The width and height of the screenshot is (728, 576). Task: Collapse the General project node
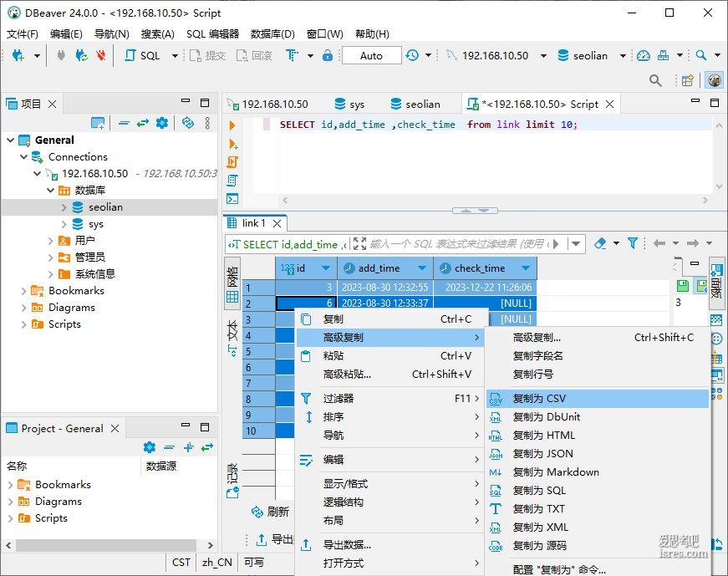[x=10, y=140]
